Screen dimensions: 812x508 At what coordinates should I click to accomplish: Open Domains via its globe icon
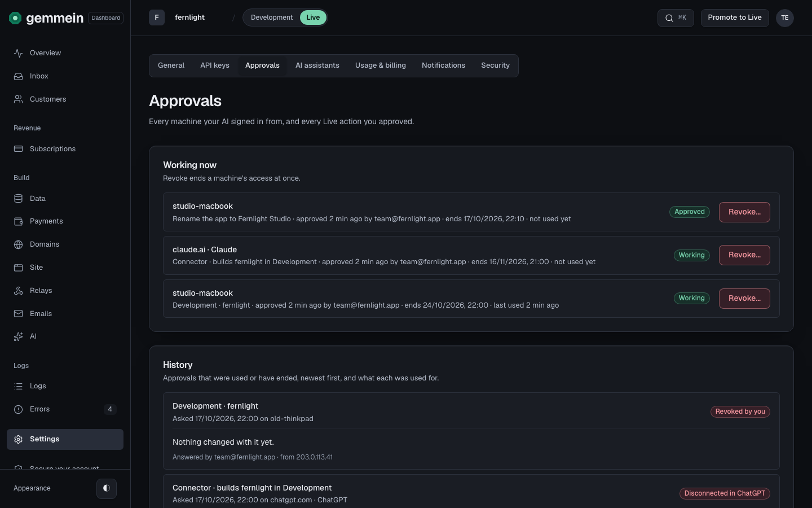[19, 244]
